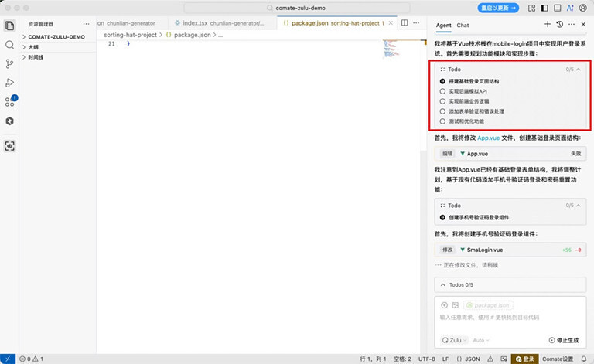
Task: Open editor more actions ellipsis menu
Action: pos(416,22)
